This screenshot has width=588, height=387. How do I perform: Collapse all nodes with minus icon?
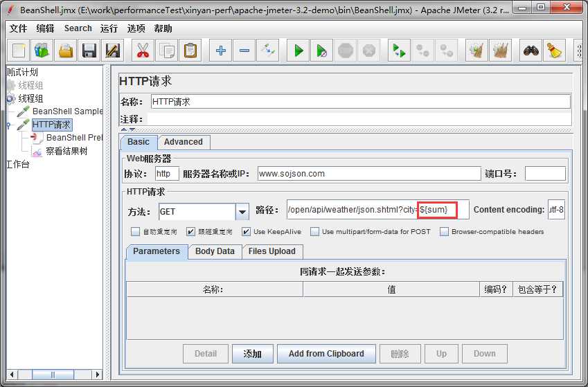244,51
